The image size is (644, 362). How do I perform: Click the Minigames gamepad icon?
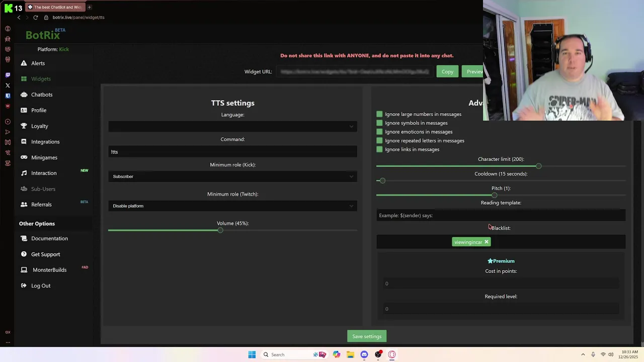click(24, 157)
